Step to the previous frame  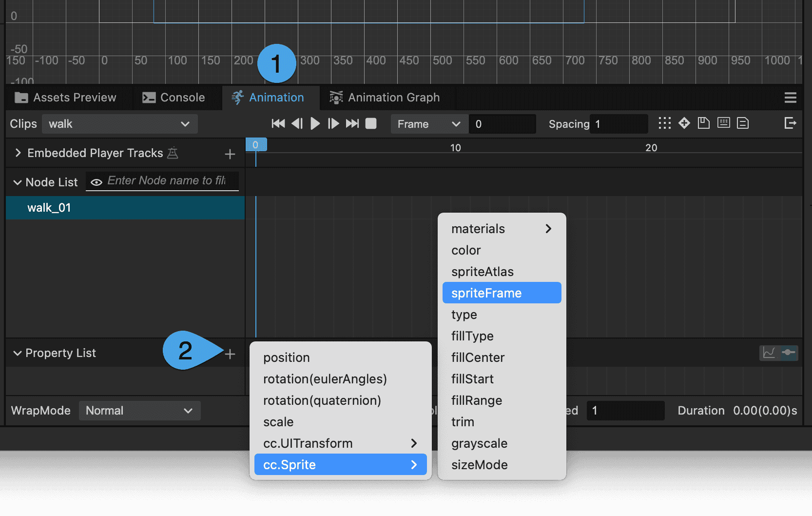pyautogui.click(x=297, y=124)
